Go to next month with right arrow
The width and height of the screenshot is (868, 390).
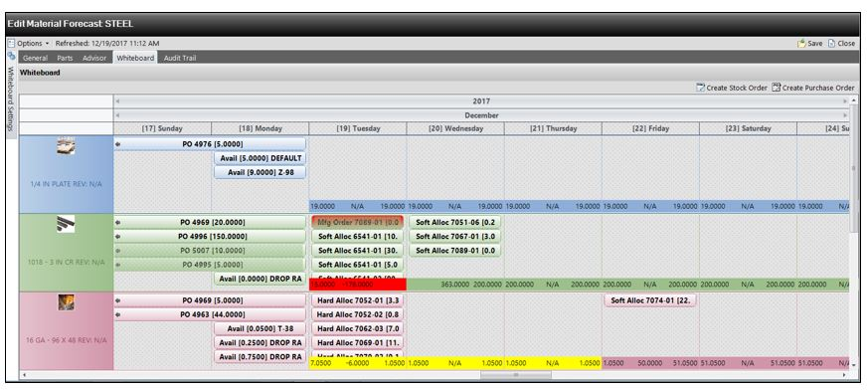pos(845,115)
